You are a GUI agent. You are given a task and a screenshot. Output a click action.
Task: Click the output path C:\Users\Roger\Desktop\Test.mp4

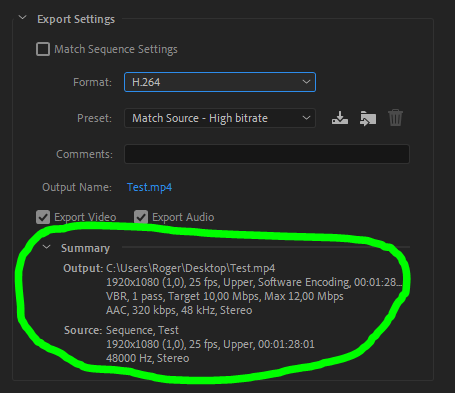(x=191, y=268)
